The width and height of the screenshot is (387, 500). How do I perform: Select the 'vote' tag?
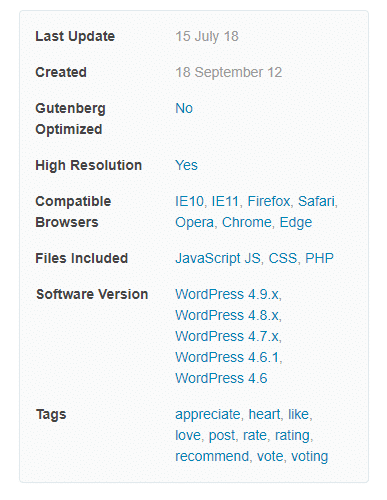(x=270, y=456)
